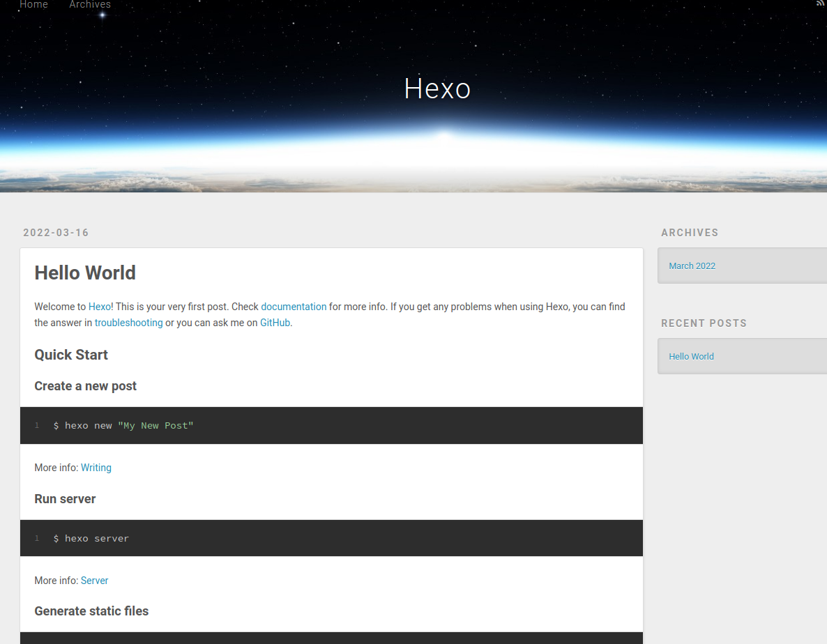Click the Hexo site title

(437, 89)
